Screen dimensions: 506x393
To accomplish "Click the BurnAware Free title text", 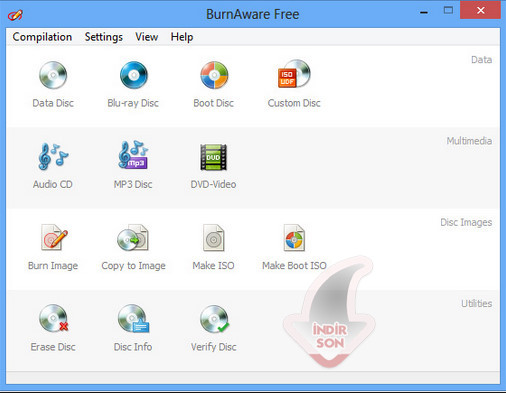I will tap(253, 14).
